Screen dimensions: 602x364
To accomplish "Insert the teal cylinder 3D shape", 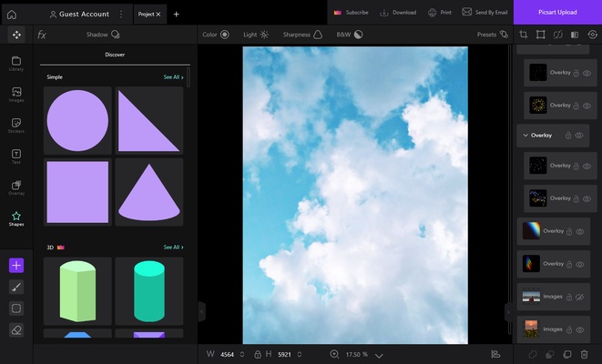I will click(x=149, y=291).
